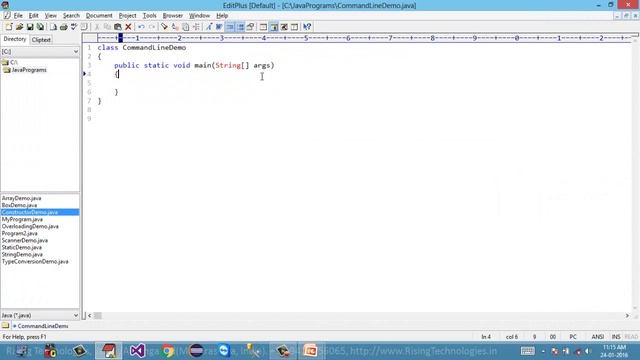Click the Open file folder icon
This screenshot has height=360, width=640.
pos(19,27)
